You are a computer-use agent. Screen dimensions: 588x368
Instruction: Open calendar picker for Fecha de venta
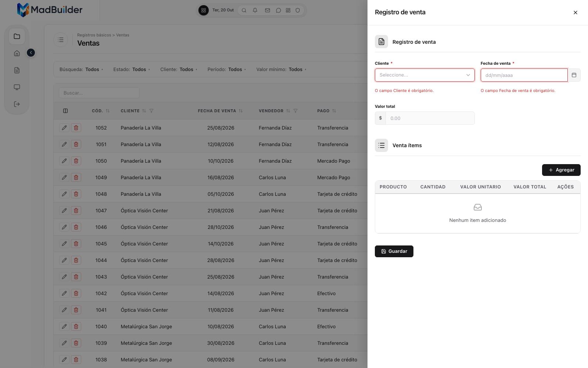tap(574, 75)
